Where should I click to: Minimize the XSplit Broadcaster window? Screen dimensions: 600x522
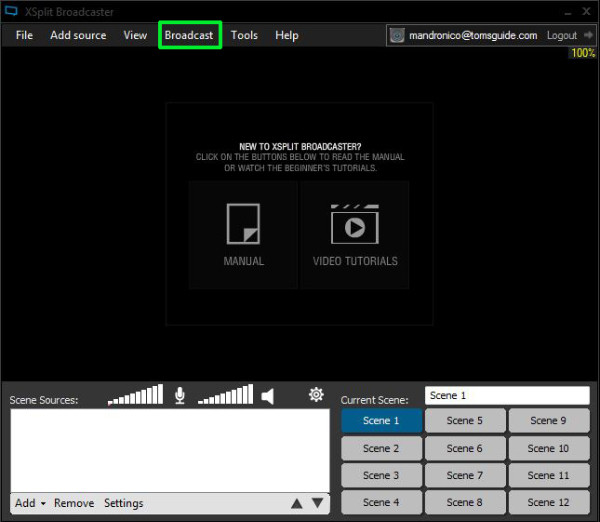[568, 12]
